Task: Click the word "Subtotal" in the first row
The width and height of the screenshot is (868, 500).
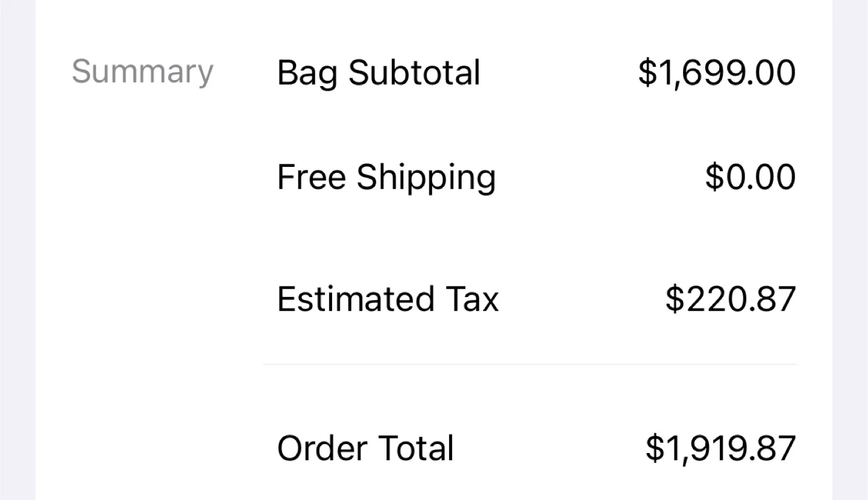Action: (x=414, y=73)
